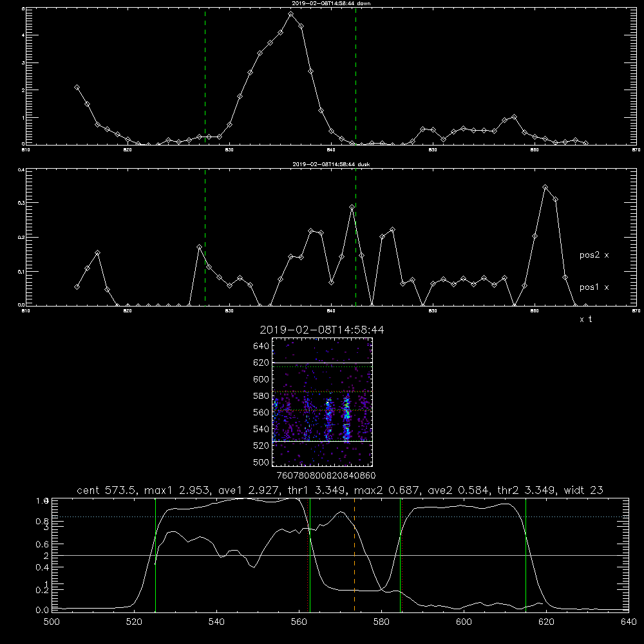Click y-axis label 0.0 of bottom plot
Screen dimensions: 644x644
pos(42,611)
